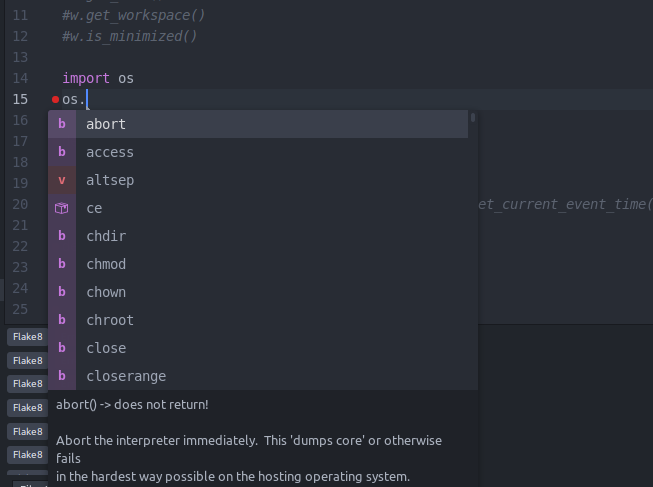This screenshot has height=487, width=653.
Task: Click the first Flake8 linter badge
Action: coord(27,337)
